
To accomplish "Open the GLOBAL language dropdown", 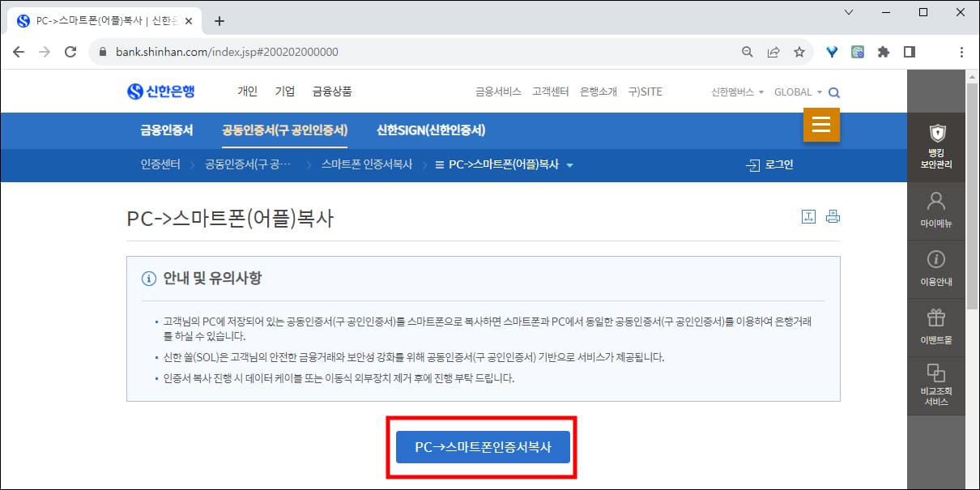I will [x=795, y=92].
